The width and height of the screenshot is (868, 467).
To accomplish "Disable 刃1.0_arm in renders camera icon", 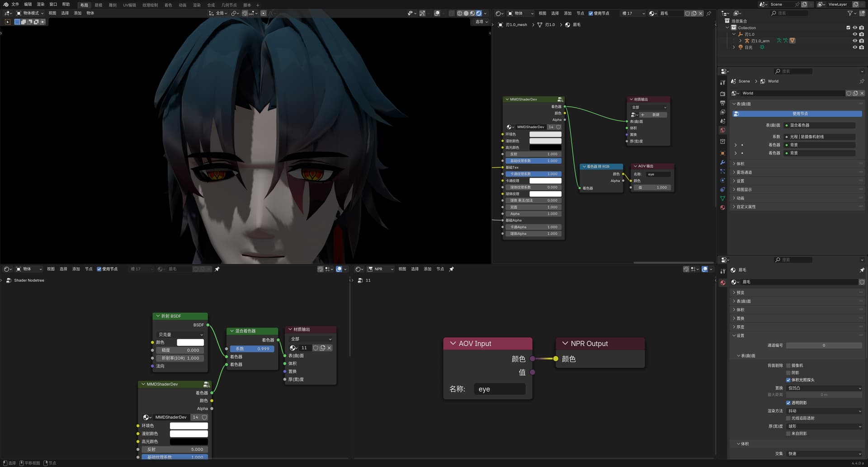I will point(862,41).
